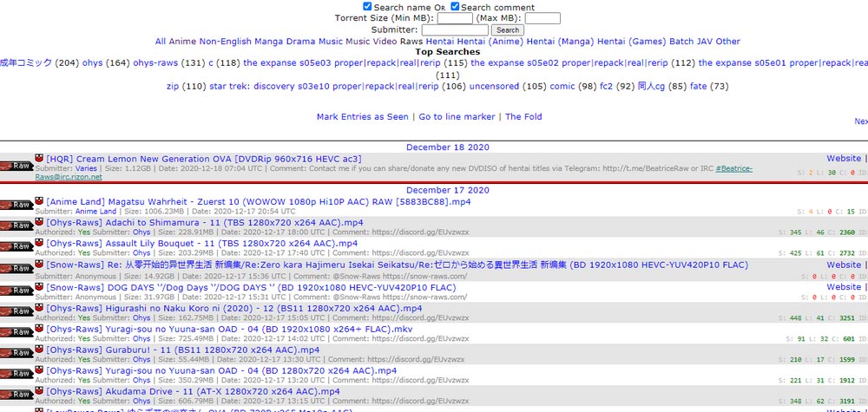Click the Raw category icon beside Cream Lemon entry
The image size is (868, 412).
coord(16,166)
